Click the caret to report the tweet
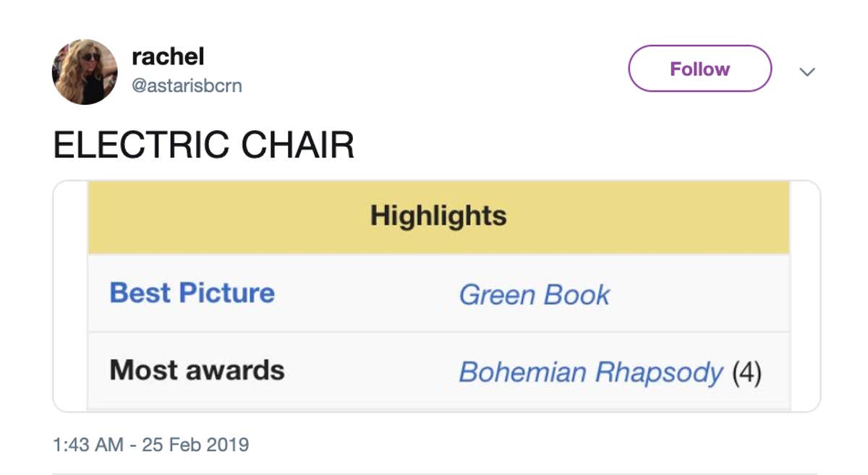 coord(808,72)
